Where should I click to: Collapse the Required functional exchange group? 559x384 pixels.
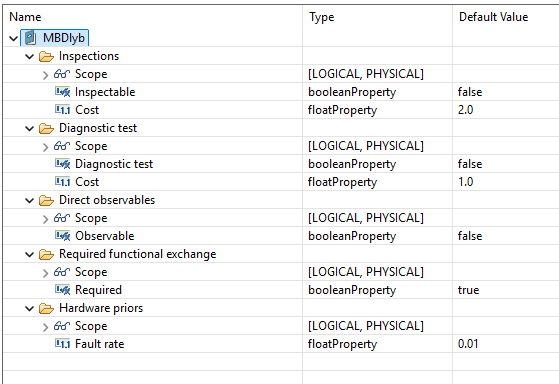click(30, 254)
